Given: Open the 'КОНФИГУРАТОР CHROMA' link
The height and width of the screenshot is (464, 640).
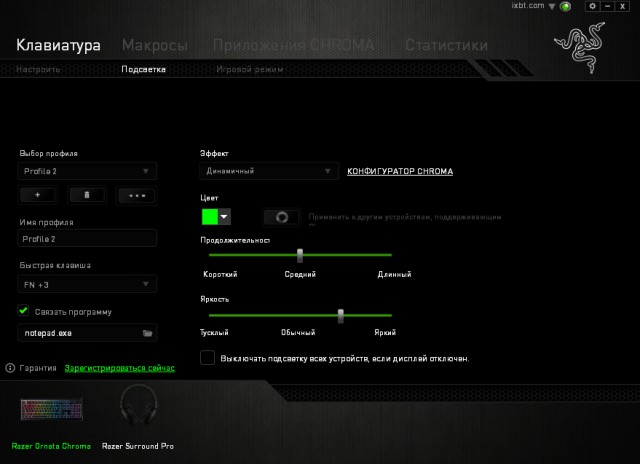Looking at the screenshot, I should pyautogui.click(x=399, y=171).
